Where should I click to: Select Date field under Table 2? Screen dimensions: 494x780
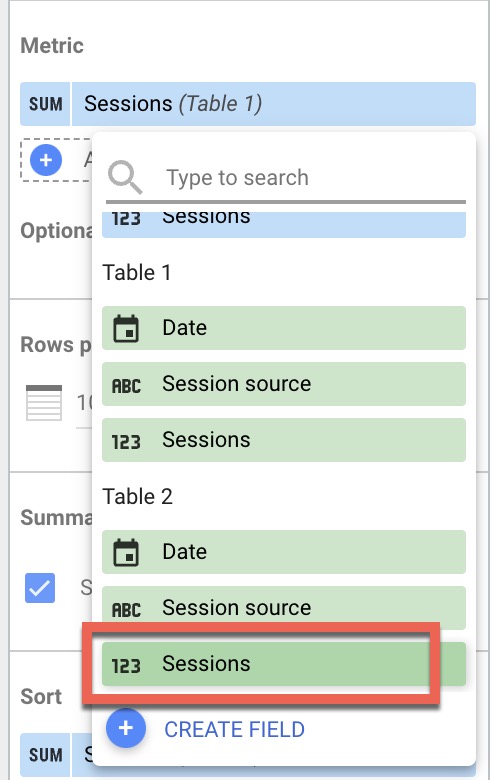(x=284, y=552)
